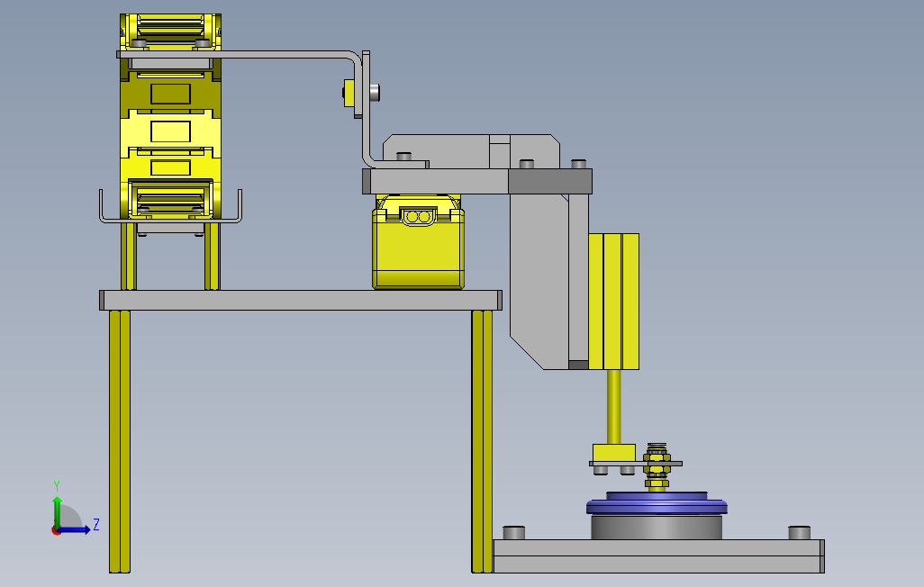Select the small yellow sensor on vertical bracket
Image resolution: width=924 pixels, height=587 pixels.
(x=349, y=93)
